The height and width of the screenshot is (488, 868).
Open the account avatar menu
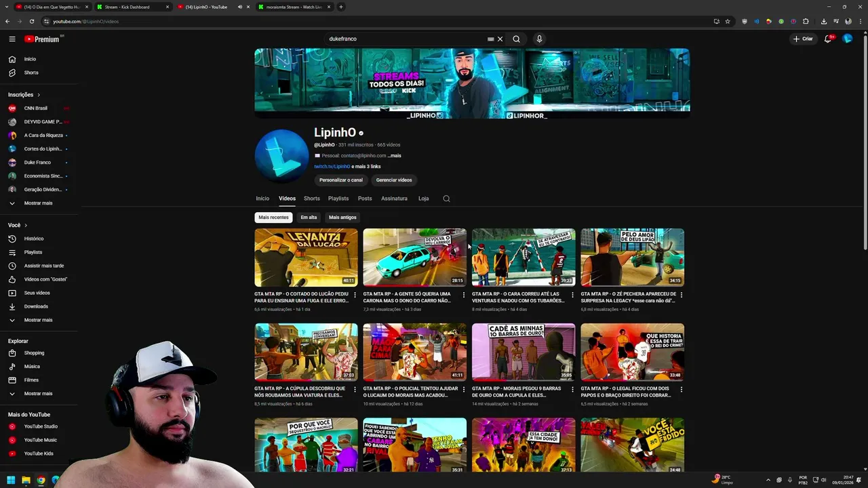click(x=847, y=39)
